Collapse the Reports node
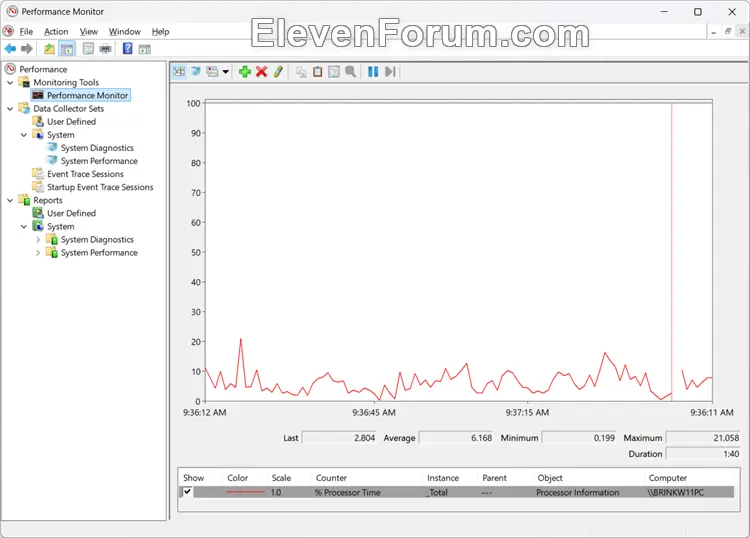This screenshot has width=750, height=538. point(10,200)
